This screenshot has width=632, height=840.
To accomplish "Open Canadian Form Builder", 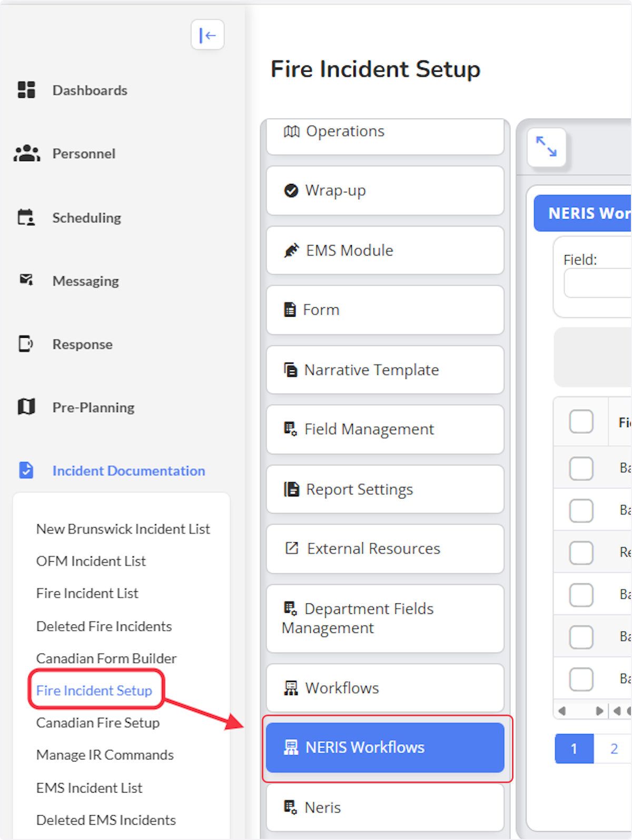I will coord(106,658).
